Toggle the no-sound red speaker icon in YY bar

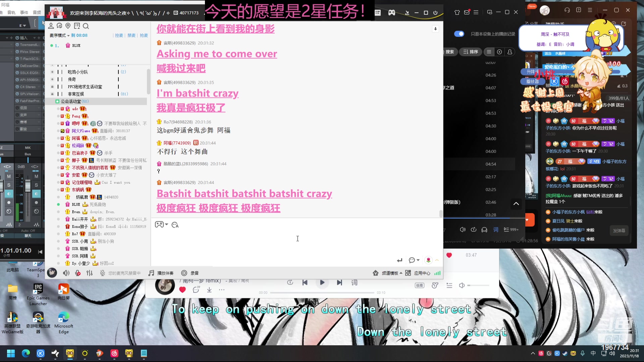[x=78, y=273]
